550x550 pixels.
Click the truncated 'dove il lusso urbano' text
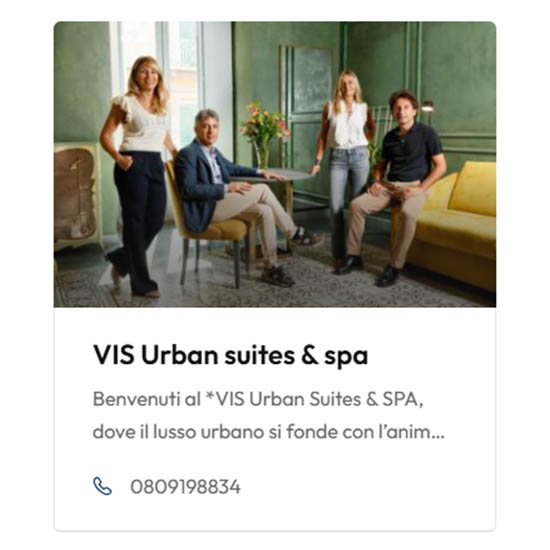click(268, 431)
